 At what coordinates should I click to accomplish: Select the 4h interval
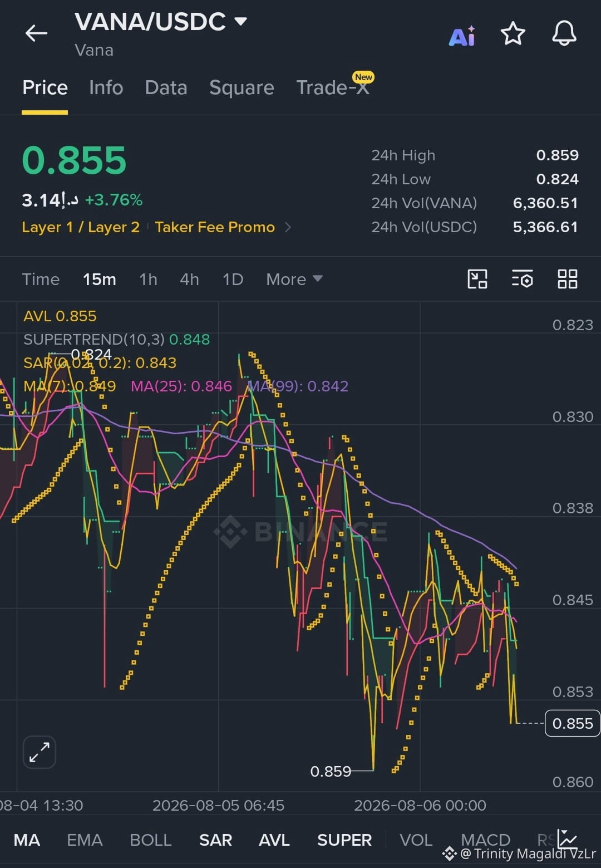pos(189,279)
